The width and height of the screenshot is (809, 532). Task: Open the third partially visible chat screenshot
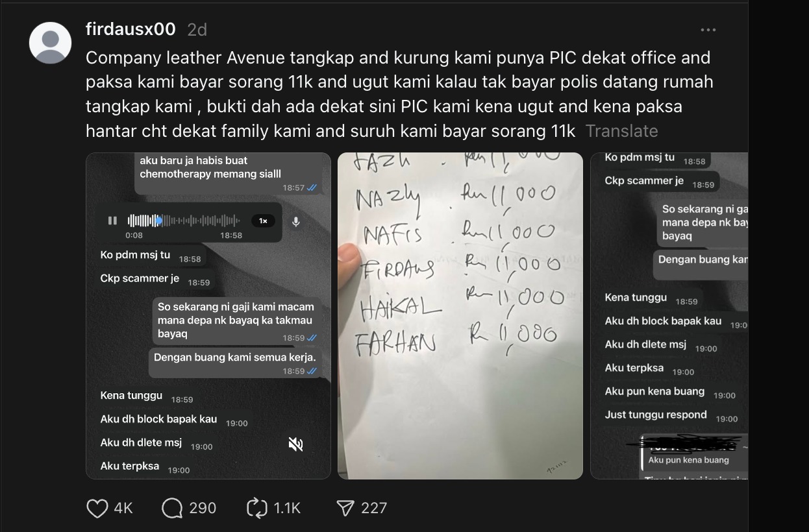[669, 316]
